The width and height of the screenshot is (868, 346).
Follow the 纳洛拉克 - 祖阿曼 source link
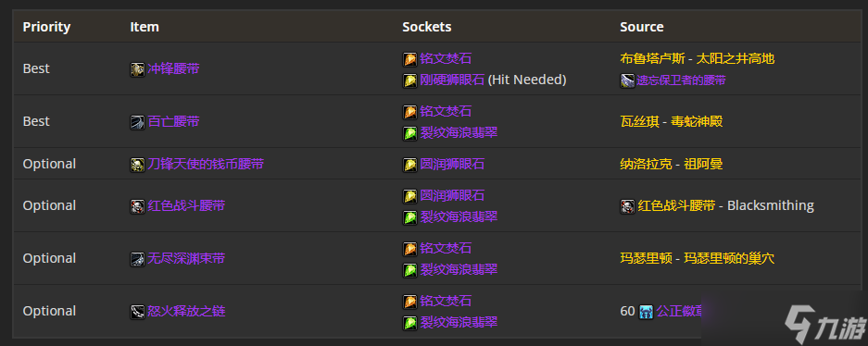671,164
